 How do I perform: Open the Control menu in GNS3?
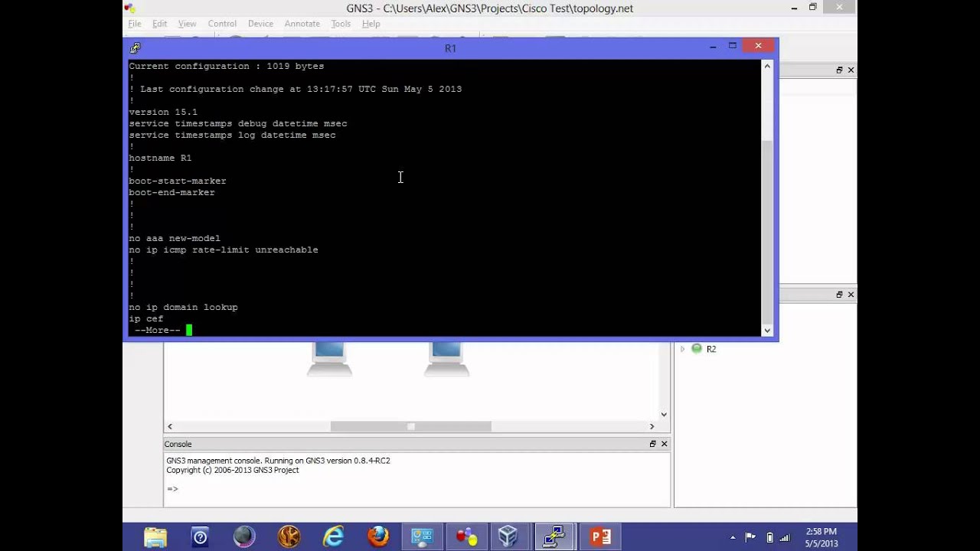pyautogui.click(x=222, y=24)
